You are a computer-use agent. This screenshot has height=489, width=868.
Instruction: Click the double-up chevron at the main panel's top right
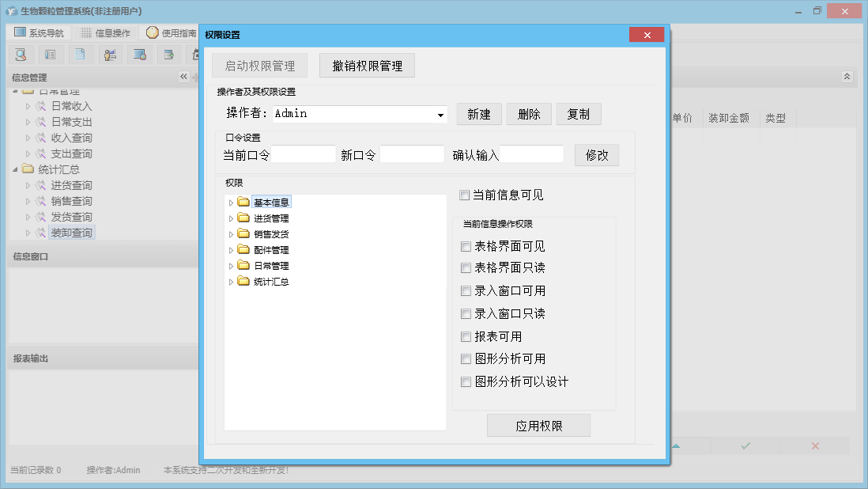[x=847, y=77]
